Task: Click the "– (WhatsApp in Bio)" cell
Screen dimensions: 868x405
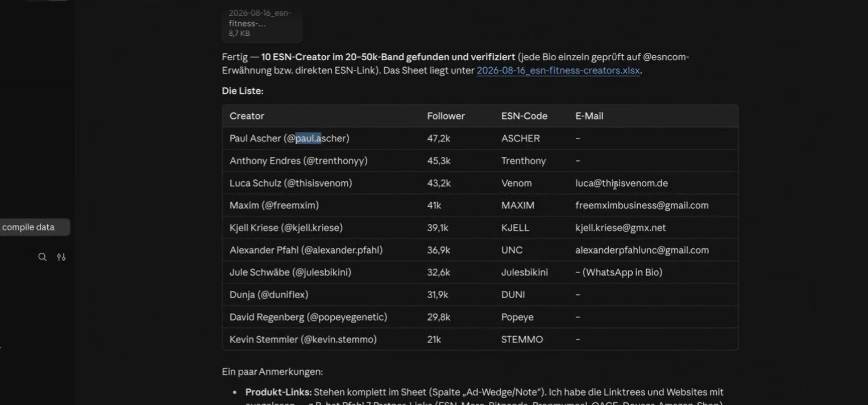Action: [618, 272]
